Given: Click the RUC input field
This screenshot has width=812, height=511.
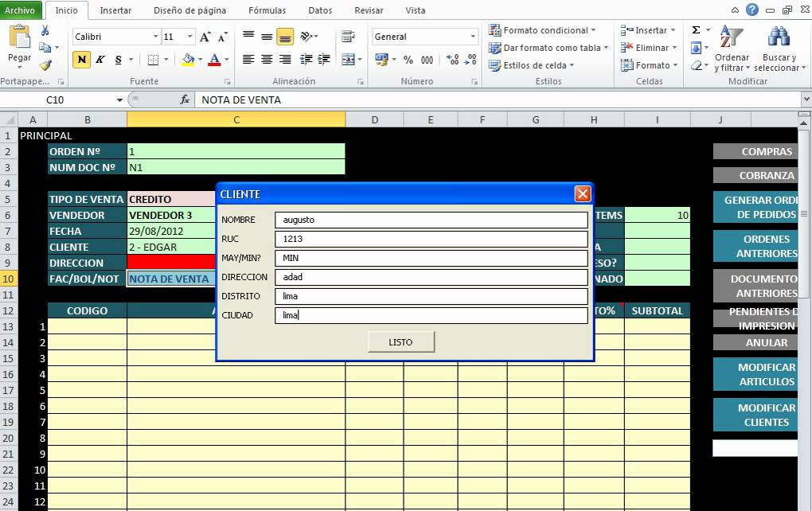Looking at the screenshot, I should click(431, 240).
